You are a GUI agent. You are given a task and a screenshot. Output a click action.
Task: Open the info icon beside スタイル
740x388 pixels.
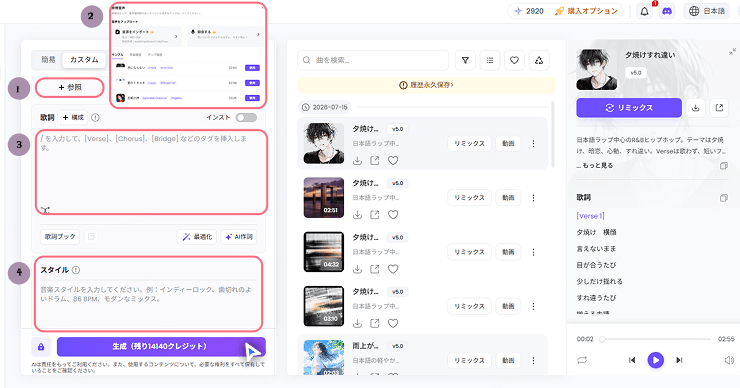pos(76,270)
